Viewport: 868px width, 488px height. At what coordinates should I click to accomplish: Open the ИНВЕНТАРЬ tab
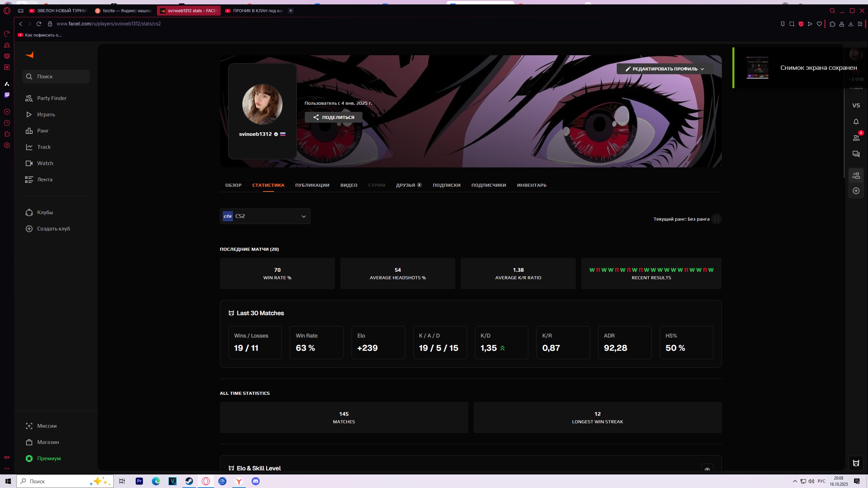[531, 185]
